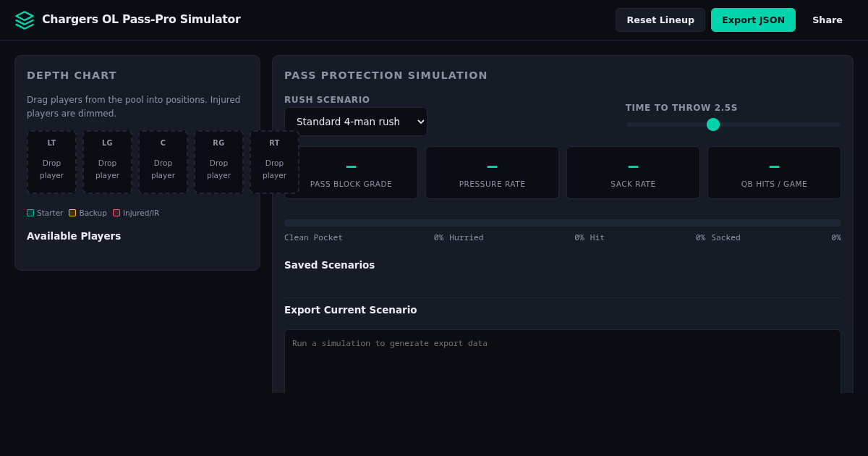Select the LG drop slot
This screenshot has height=456, width=868.
pyautogui.click(x=107, y=162)
